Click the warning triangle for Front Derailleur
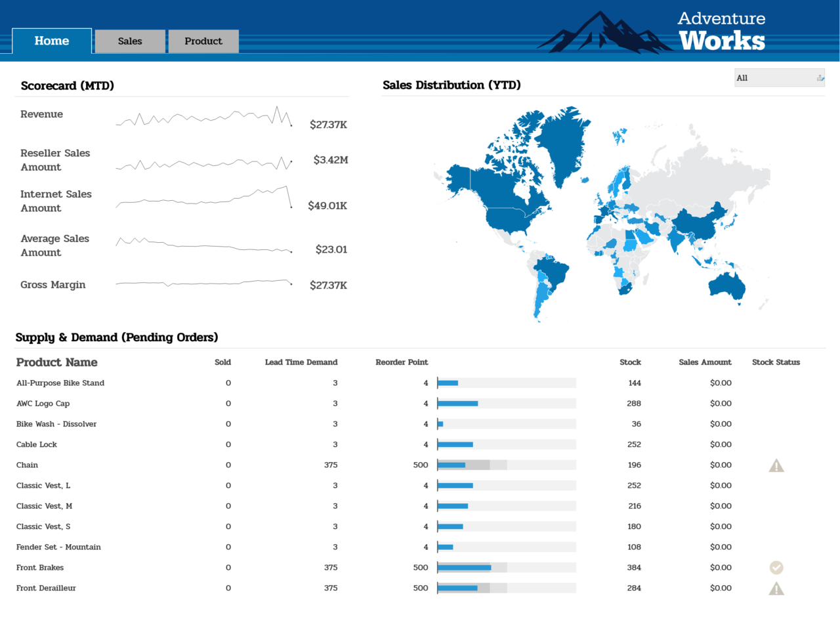This screenshot has height=630, width=840. [x=776, y=588]
